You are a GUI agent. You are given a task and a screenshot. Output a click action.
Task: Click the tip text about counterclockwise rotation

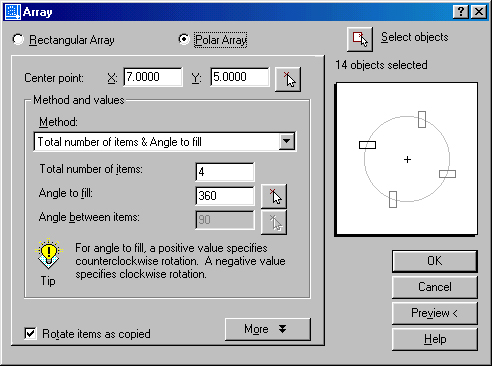[180, 261]
